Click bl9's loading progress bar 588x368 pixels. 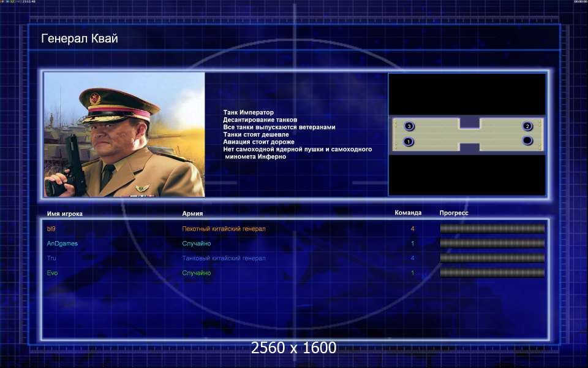[492, 228]
